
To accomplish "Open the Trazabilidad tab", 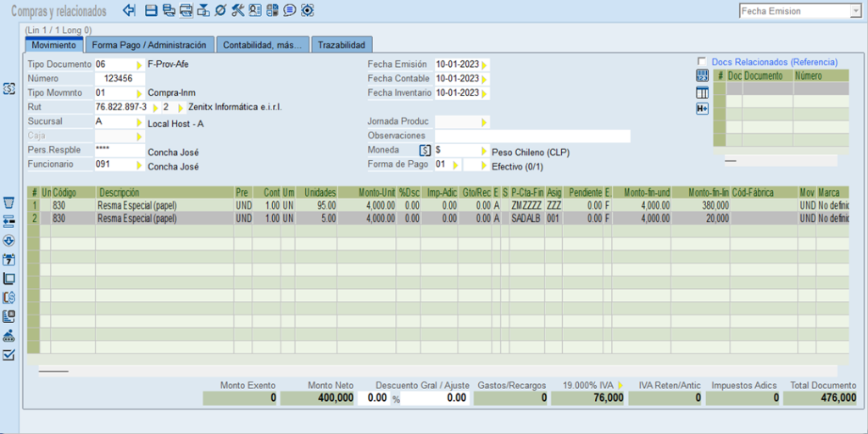I will (342, 45).
